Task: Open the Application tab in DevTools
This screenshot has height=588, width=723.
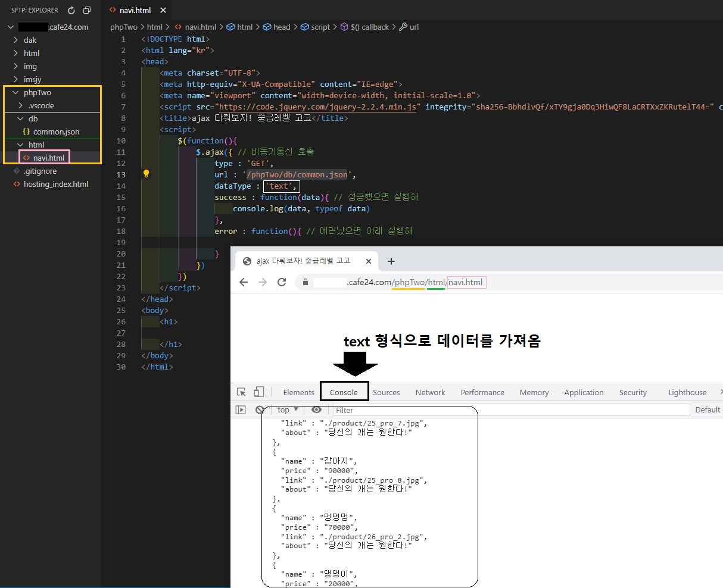Action: coord(584,392)
